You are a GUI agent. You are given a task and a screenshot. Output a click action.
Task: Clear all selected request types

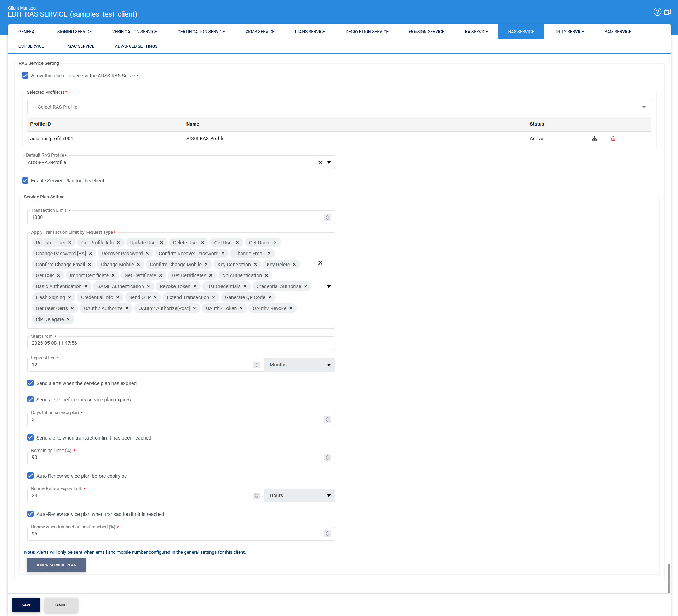320,263
